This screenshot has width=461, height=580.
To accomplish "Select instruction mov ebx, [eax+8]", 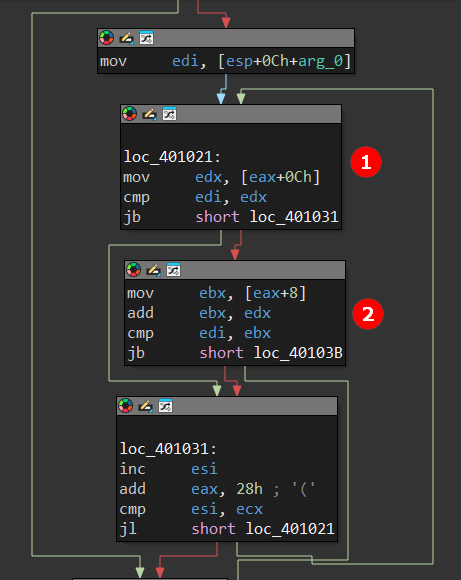I will point(217,293).
